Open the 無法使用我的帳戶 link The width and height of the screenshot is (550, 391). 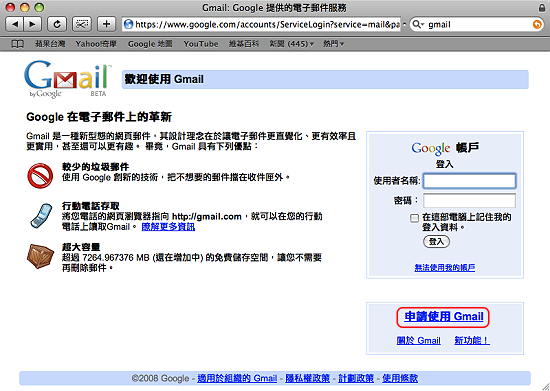[445, 268]
